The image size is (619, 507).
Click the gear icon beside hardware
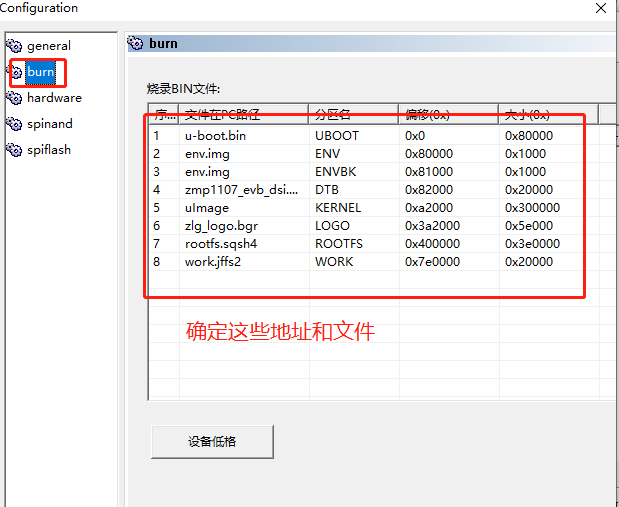pyautogui.click(x=14, y=98)
